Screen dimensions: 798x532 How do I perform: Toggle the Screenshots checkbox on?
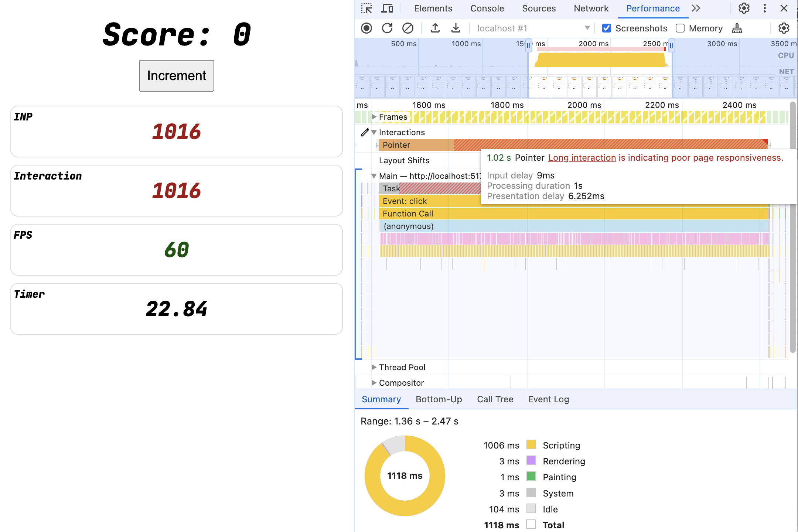coord(607,28)
